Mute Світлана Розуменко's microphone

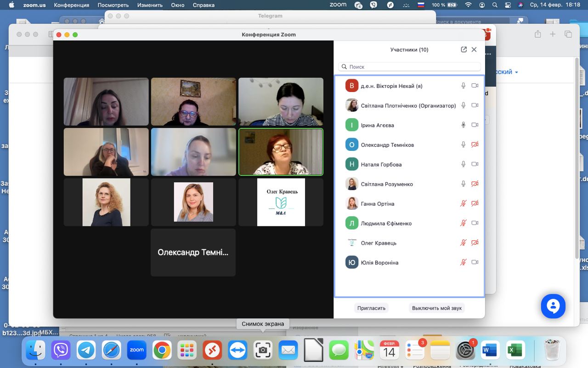[x=464, y=184]
